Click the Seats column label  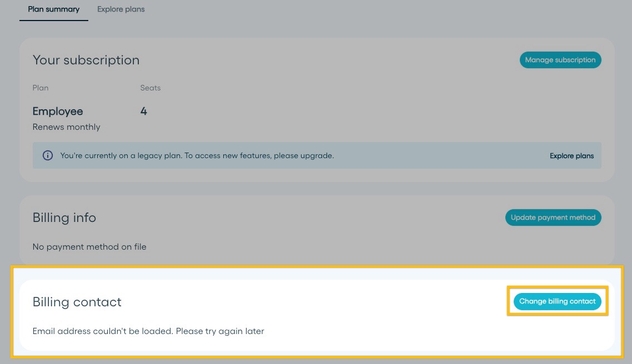tap(151, 88)
